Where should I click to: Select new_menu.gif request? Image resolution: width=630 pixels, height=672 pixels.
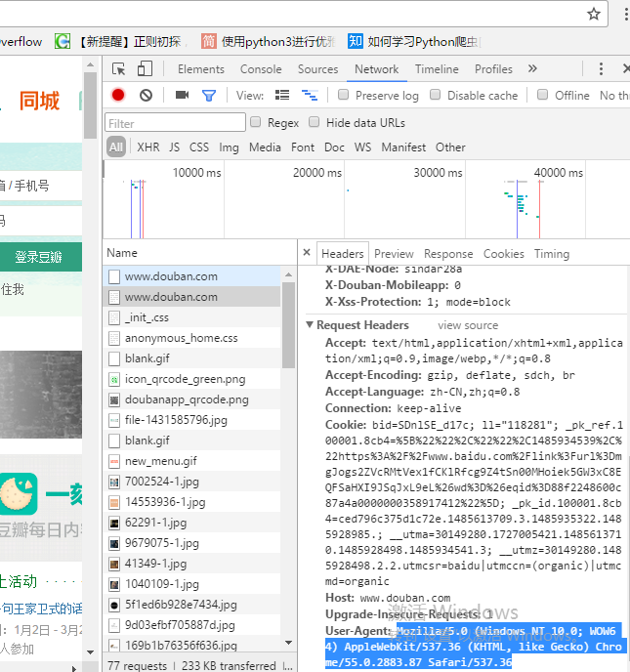click(191, 461)
